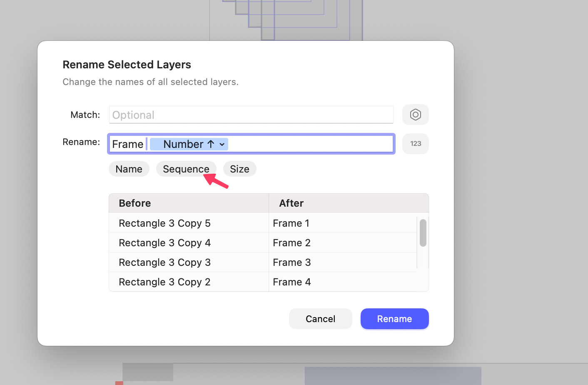Insert the Sequence token

point(186,169)
